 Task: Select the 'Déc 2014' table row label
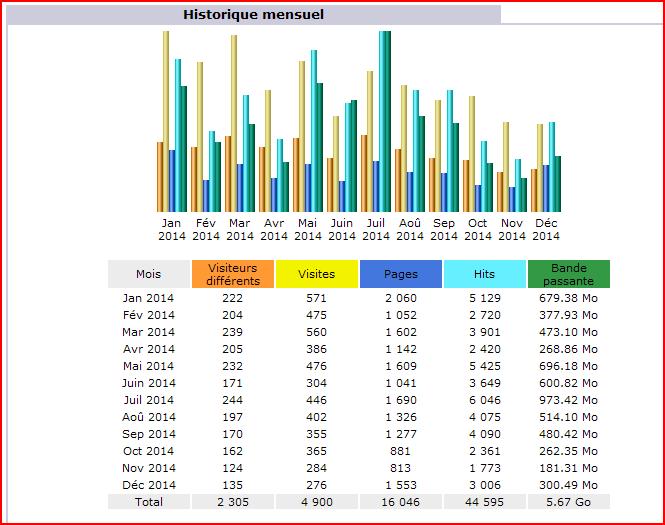coord(148,485)
